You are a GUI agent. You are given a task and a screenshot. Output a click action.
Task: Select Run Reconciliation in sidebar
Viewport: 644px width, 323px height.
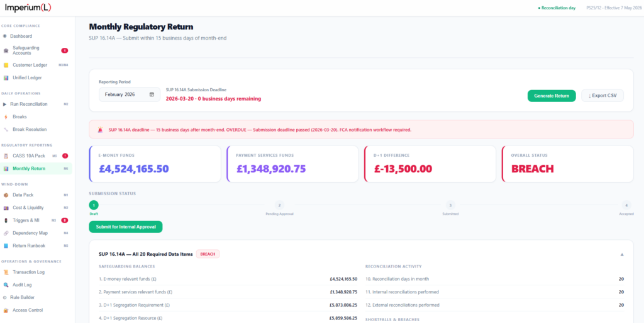(36, 104)
